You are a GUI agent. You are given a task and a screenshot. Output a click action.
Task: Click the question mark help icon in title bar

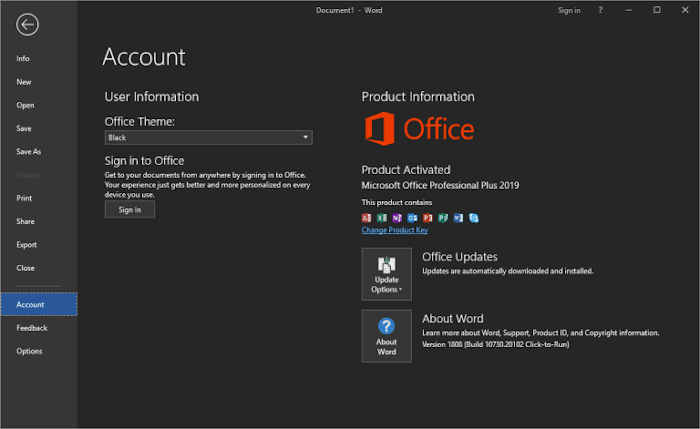click(600, 10)
